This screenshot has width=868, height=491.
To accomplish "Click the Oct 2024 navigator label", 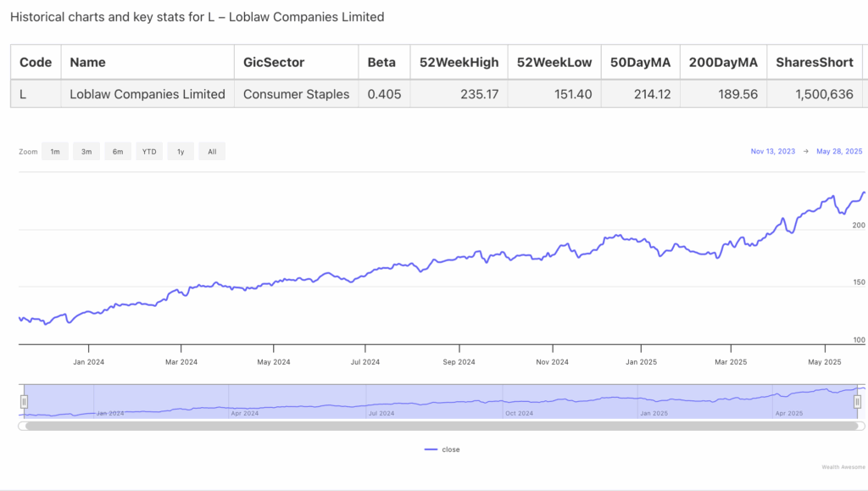I will (520, 414).
